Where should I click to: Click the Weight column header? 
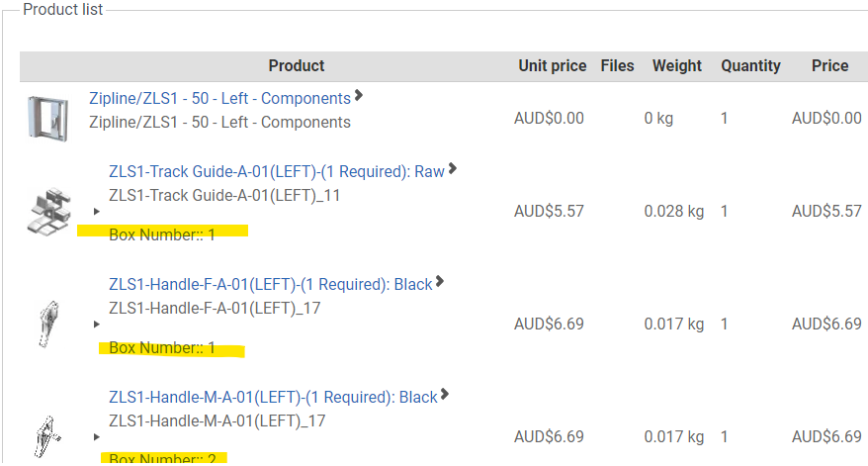click(676, 65)
